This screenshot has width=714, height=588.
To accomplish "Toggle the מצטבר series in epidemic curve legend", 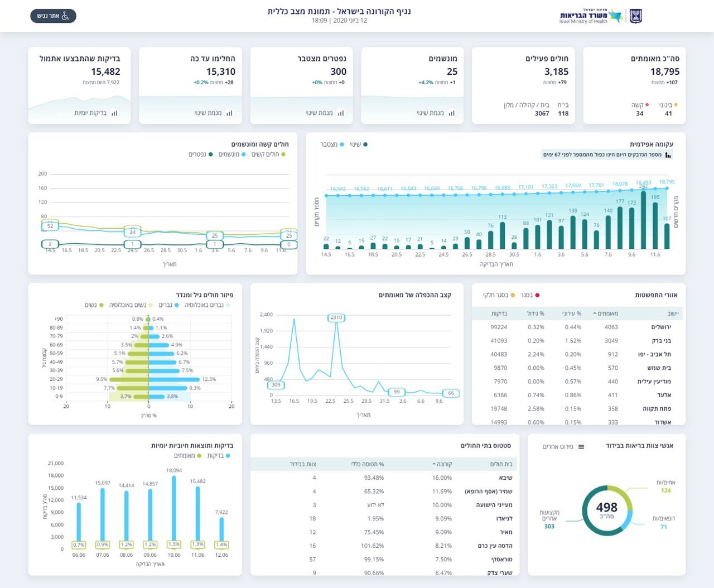I will (332, 144).
